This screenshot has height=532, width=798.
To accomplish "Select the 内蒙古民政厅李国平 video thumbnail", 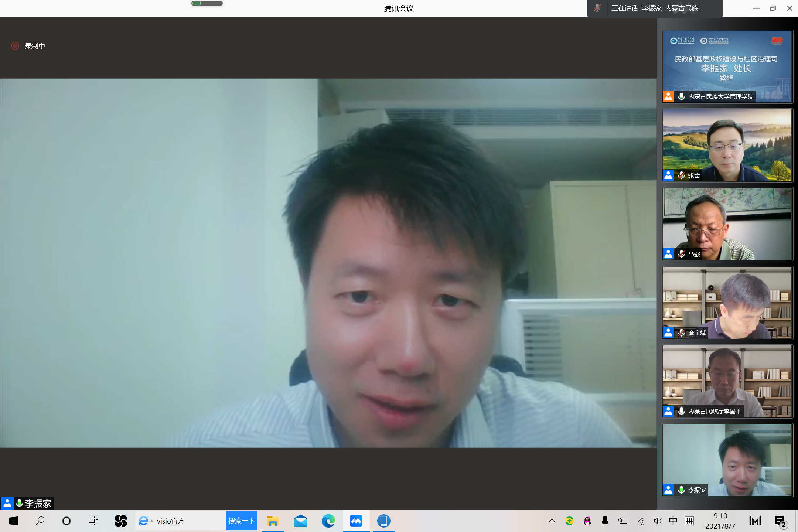I will (727, 377).
